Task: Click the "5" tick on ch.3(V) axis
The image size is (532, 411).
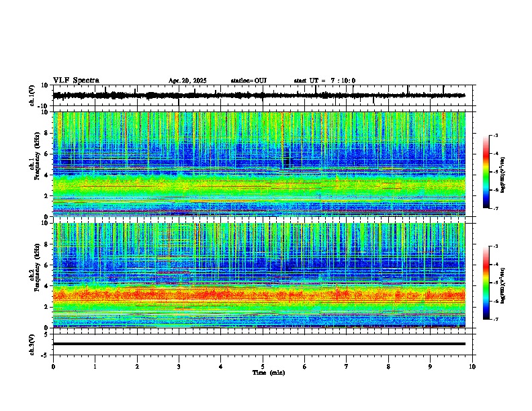Action: tap(47, 334)
